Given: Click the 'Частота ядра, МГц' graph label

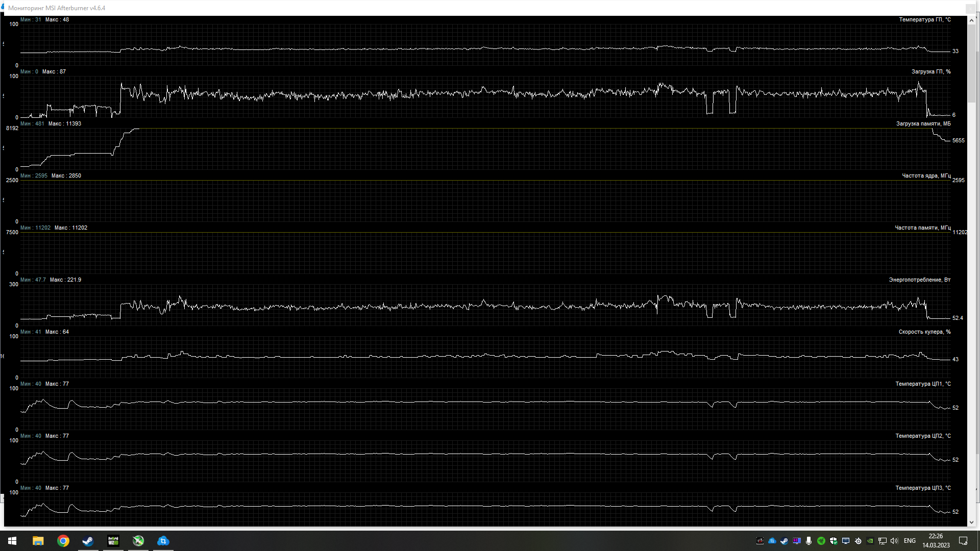Looking at the screenshot, I should tap(926, 176).
